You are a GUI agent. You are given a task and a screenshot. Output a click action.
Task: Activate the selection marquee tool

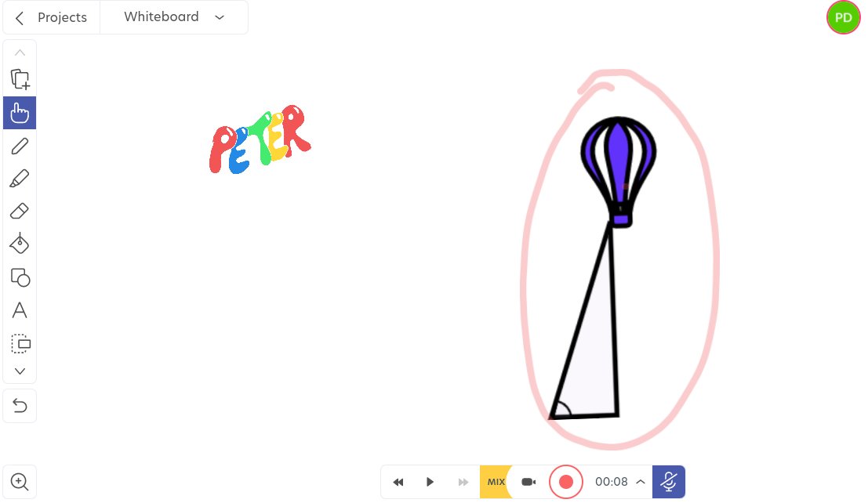click(20, 343)
